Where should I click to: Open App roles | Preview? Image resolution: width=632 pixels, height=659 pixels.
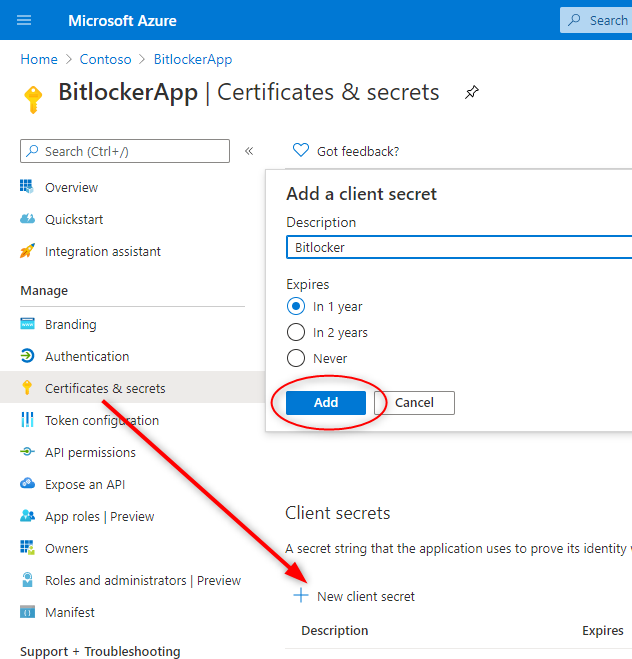(100, 516)
